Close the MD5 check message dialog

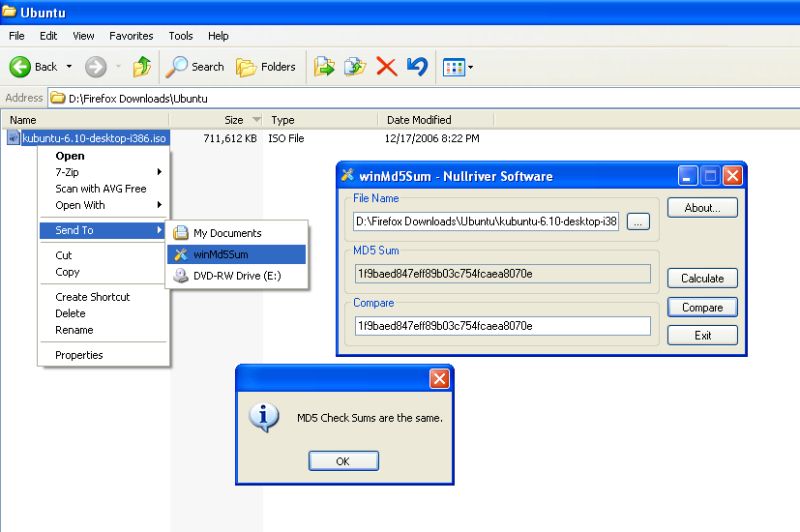pos(439,379)
